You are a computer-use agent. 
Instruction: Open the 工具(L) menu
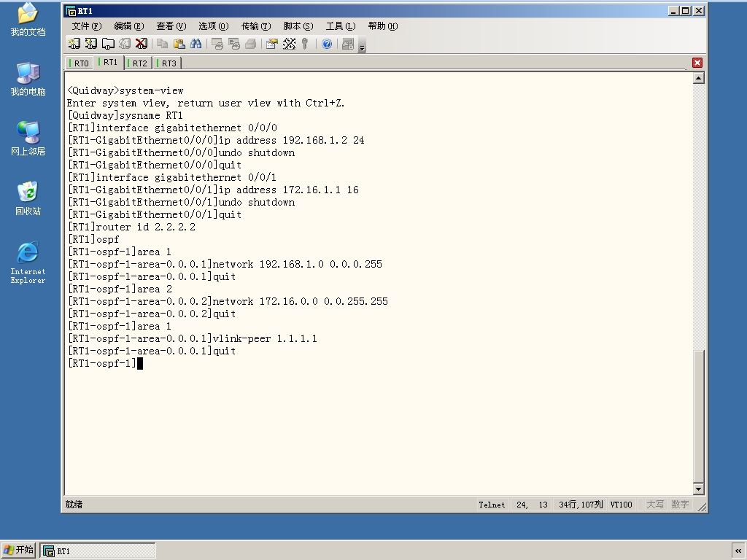(x=341, y=26)
